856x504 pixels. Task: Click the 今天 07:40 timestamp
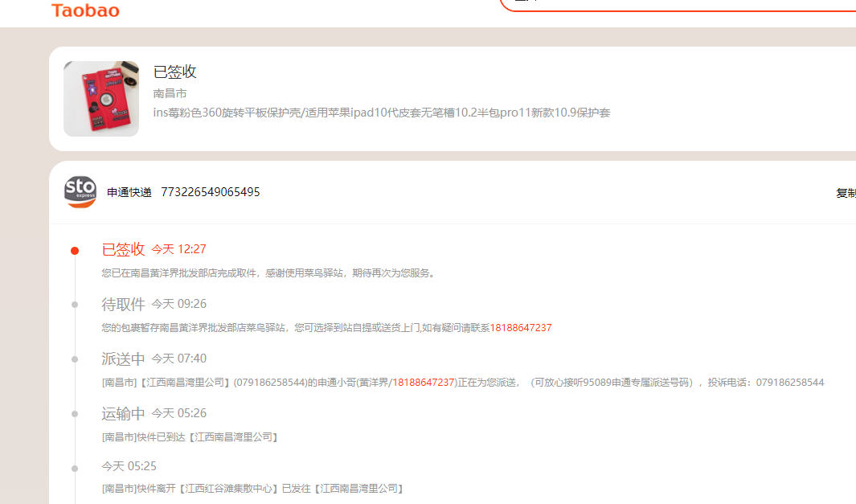178,359
